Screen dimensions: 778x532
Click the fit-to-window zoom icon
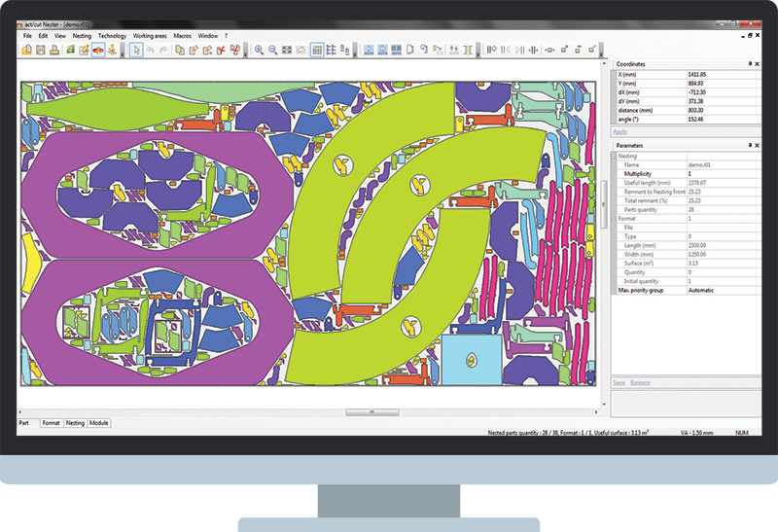pos(287,50)
